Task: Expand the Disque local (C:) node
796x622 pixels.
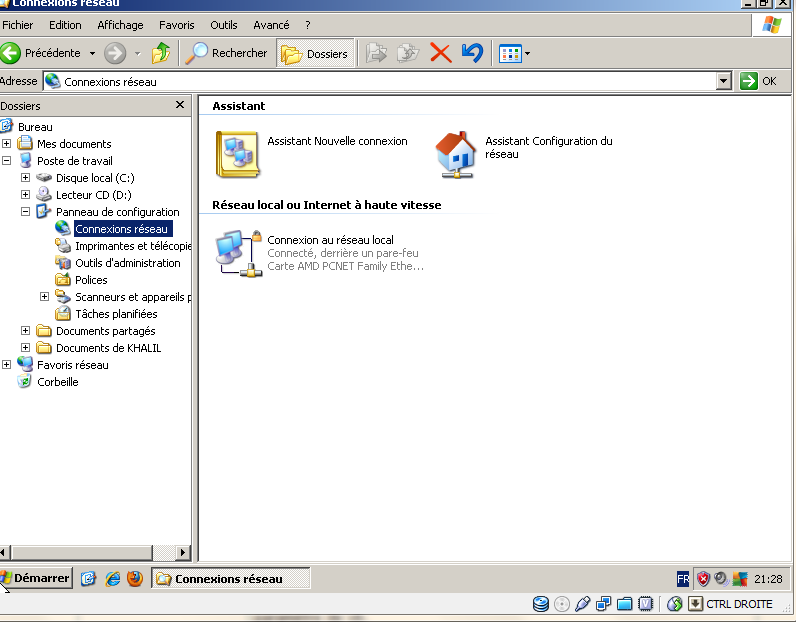Action: tap(25, 178)
